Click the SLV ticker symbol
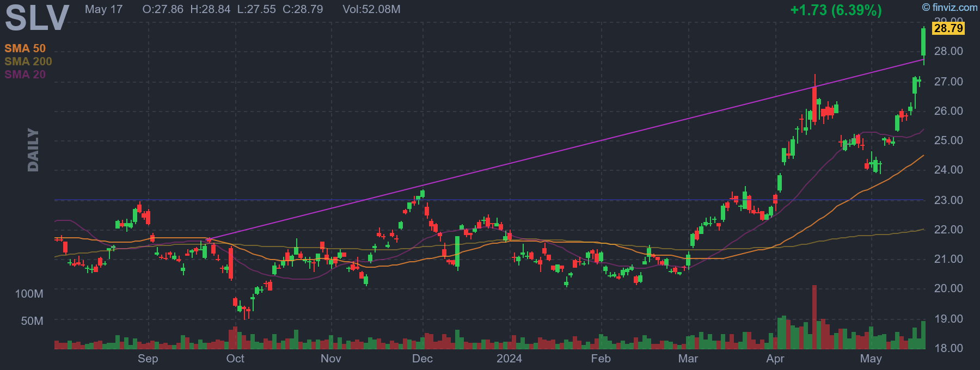This screenshot has height=370, width=980. click(37, 17)
